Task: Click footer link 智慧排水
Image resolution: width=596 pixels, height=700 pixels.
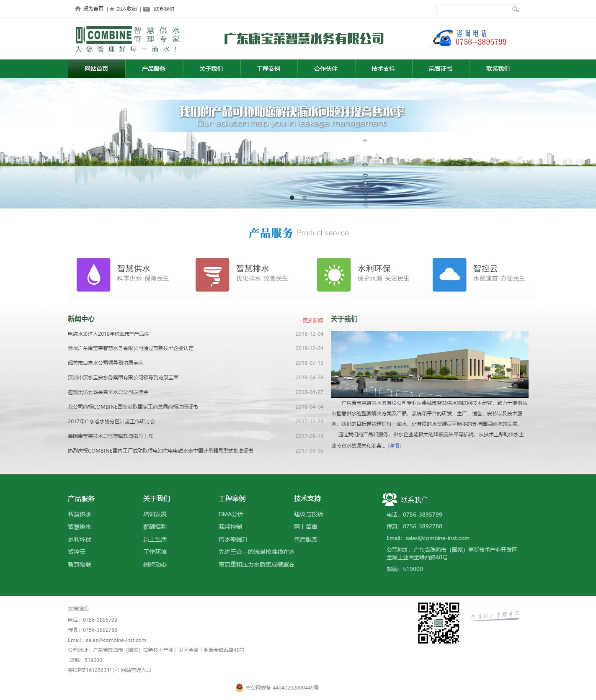Action: point(80,527)
